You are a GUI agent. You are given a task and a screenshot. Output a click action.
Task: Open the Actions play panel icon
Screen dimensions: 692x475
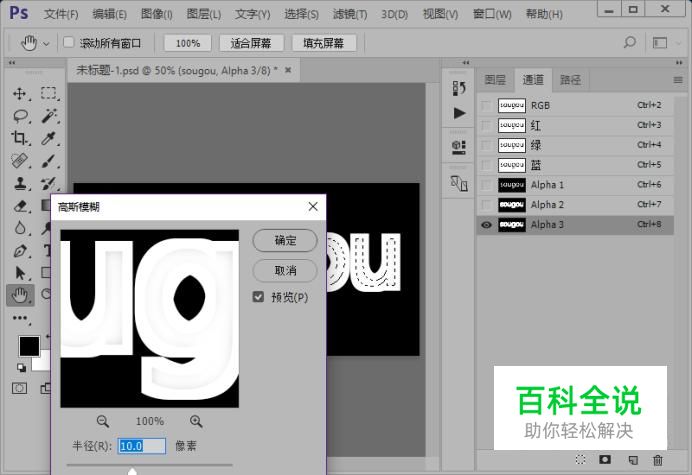[x=459, y=113]
